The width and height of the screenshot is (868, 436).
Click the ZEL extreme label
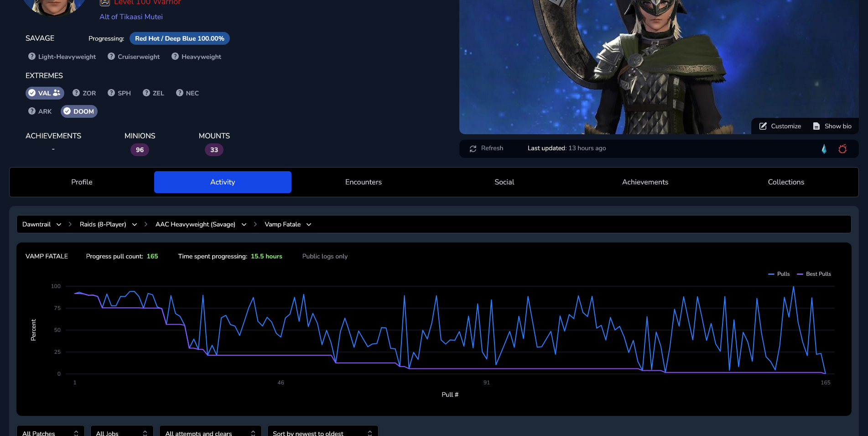pos(158,93)
